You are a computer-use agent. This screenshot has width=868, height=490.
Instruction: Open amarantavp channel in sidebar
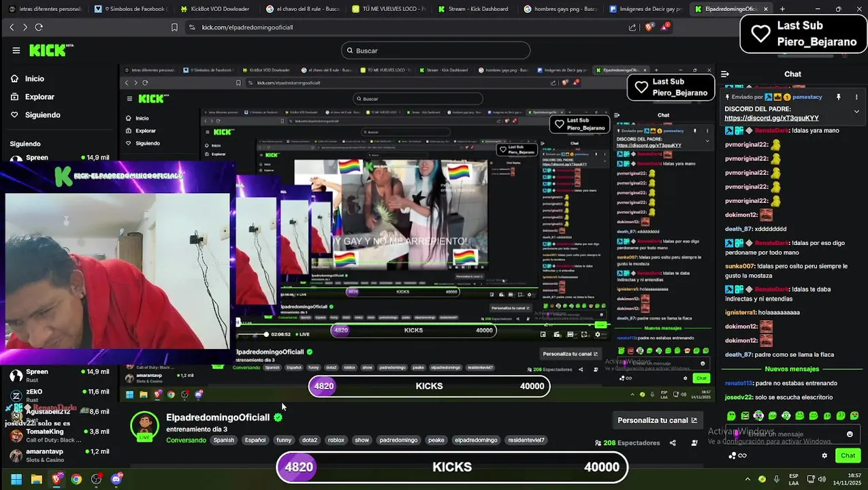click(x=58, y=455)
